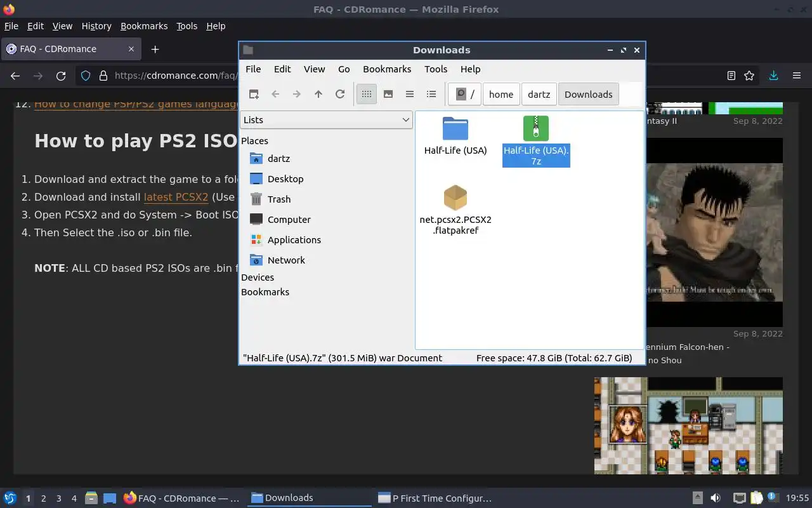The width and height of the screenshot is (812, 508).
Task: Click the 'Downloads' path button
Action: coord(588,94)
